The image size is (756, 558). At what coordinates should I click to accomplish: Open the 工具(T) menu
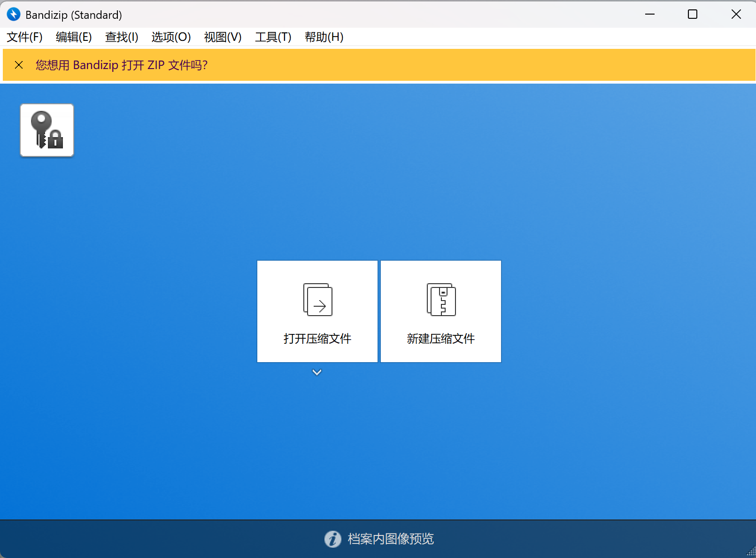[273, 37]
